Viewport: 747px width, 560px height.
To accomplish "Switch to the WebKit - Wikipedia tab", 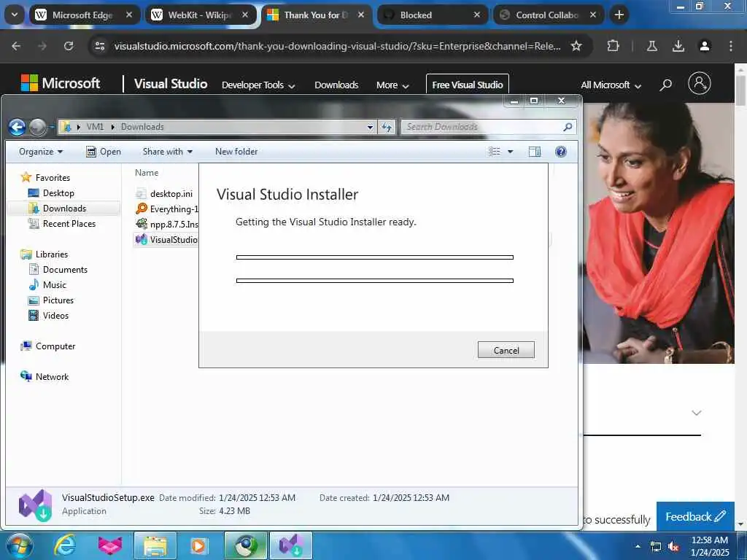I will coord(201,15).
